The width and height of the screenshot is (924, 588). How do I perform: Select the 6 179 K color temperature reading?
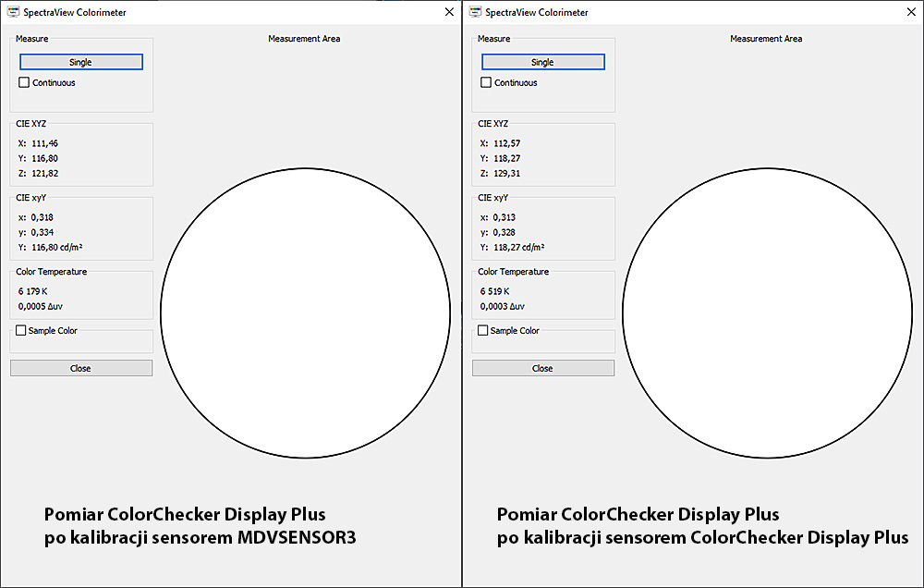(35, 291)
